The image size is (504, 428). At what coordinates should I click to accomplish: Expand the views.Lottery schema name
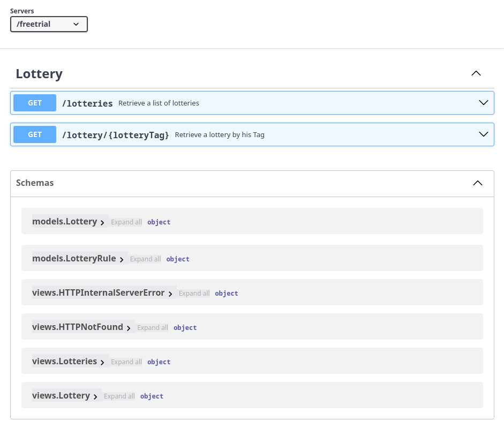(61, 395)
